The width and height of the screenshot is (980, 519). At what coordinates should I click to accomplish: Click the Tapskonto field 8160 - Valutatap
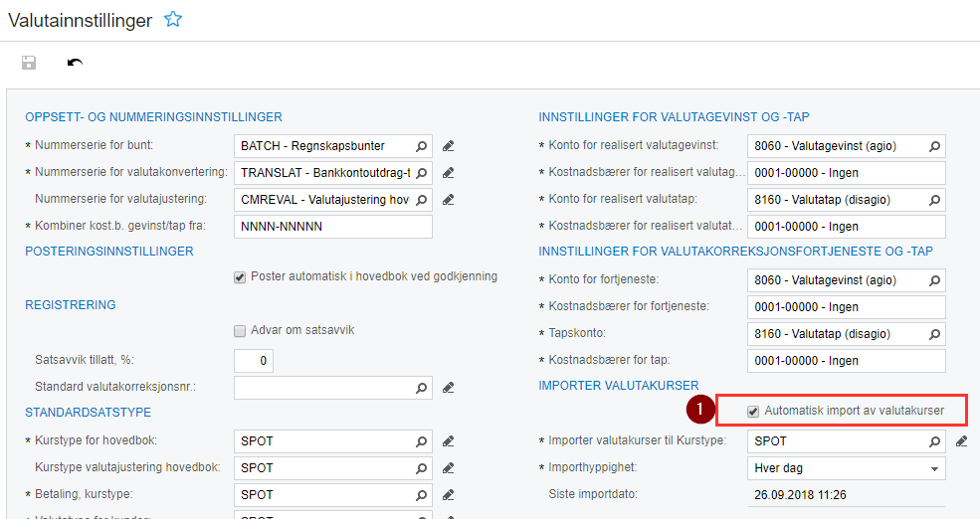click(x=847, y=334)
